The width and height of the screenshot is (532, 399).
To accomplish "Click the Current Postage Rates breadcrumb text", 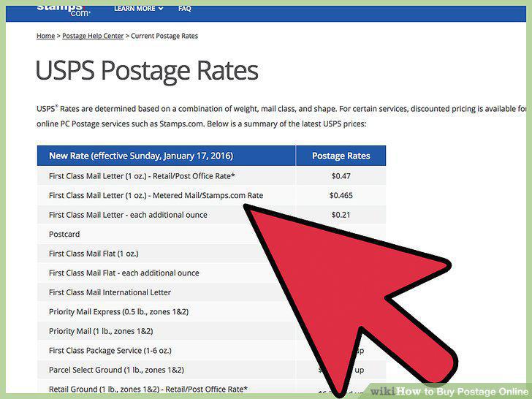I will coord(164,36).
